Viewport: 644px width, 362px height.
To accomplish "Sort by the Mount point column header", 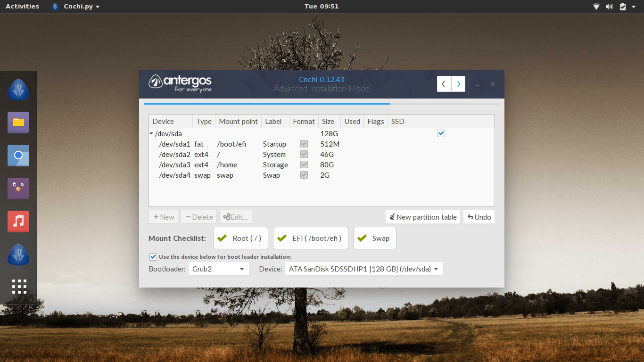I will pyautogui.click(x=239, y=121).
